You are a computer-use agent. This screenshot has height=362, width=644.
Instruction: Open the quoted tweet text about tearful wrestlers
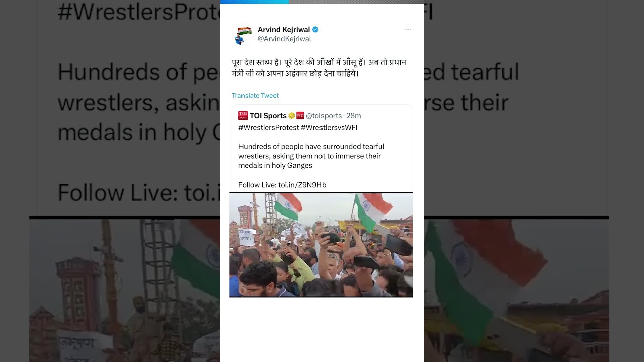(x=311, y=156)
